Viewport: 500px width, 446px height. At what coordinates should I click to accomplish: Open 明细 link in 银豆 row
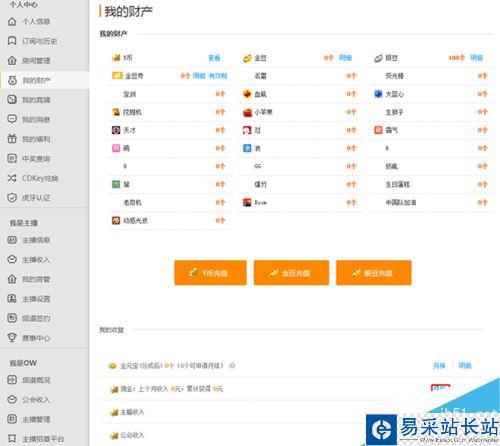pos(476,58)
